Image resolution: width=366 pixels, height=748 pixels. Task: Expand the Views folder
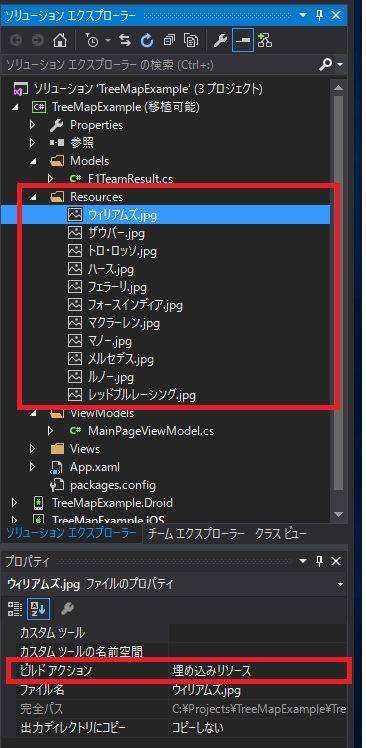pos(32,449)
